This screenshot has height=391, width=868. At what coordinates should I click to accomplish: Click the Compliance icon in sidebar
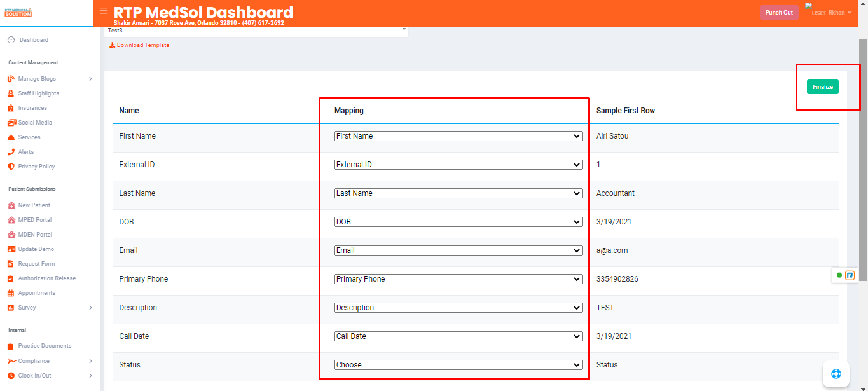[x=11, y=361]
